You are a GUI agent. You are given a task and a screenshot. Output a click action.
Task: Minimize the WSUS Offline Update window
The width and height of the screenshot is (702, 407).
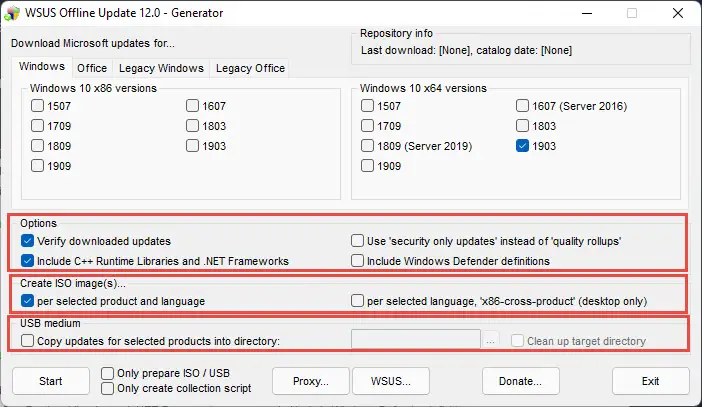(587, 13)
